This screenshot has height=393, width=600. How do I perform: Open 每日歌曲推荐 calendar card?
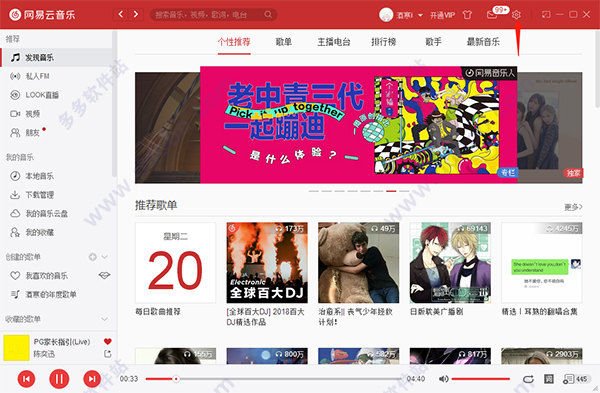tap(175, 263)
